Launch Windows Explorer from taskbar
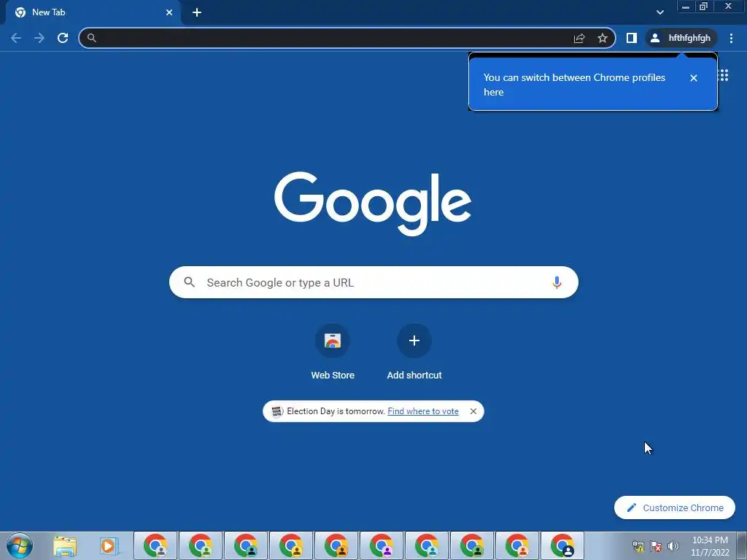 pos(65,546)
